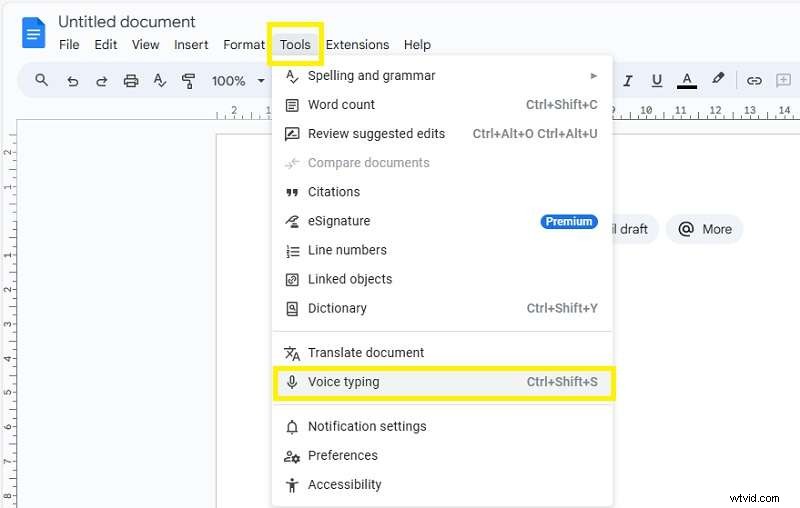Click the insert link icon
800x508 pixels.
[754, 81]
